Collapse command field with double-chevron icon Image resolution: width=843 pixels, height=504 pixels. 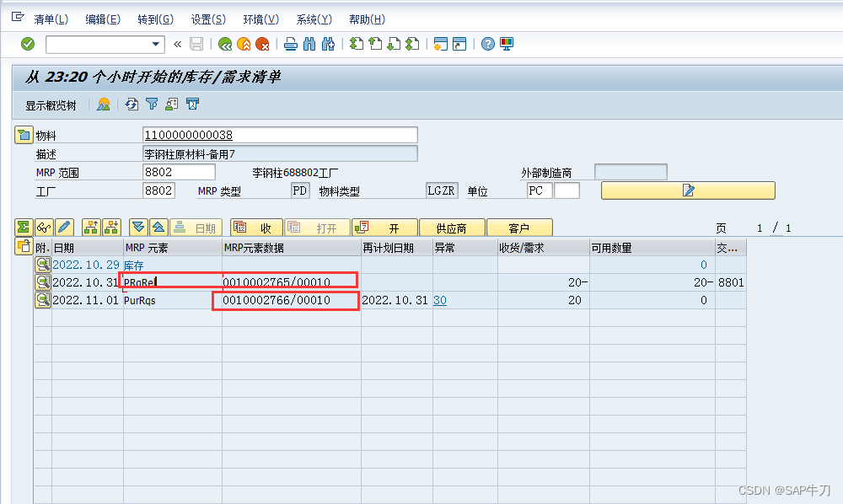[x=177, y=44]
